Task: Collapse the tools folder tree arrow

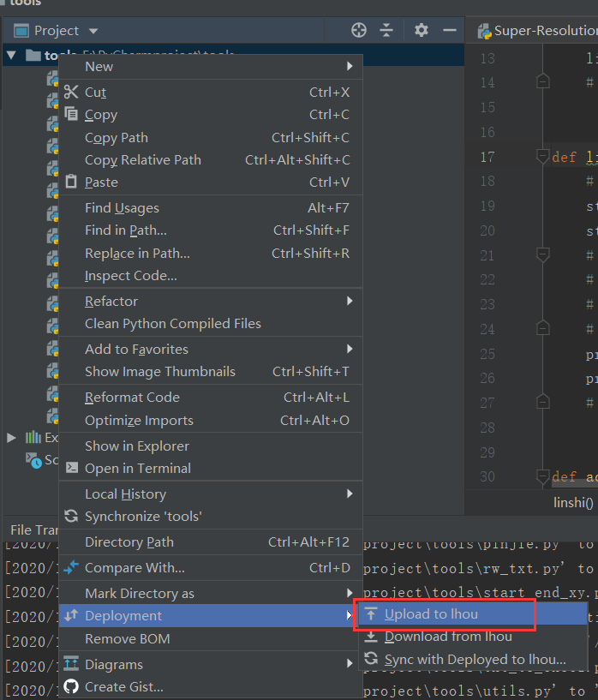Action: (12, 56)
